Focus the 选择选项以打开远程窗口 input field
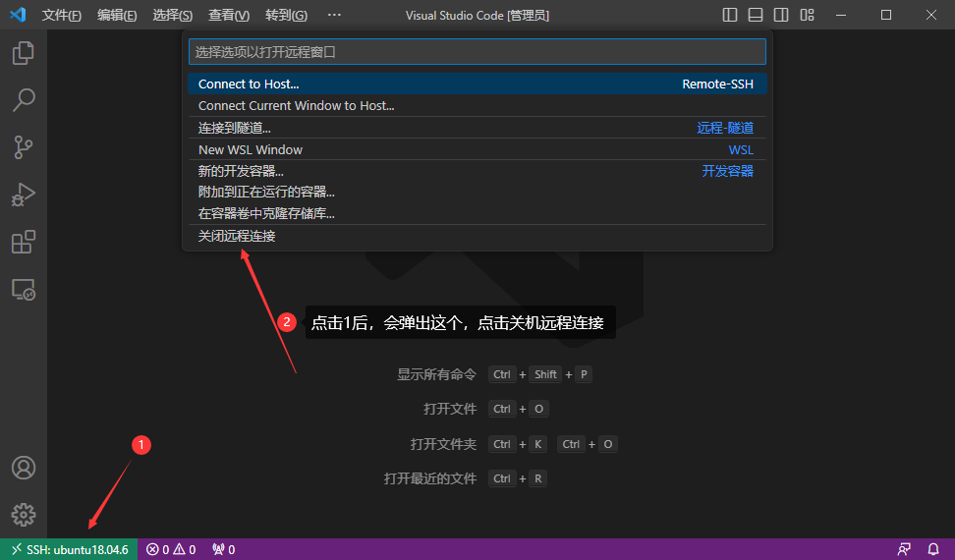Viewport: 955px width, 560px height. [477, 52]
